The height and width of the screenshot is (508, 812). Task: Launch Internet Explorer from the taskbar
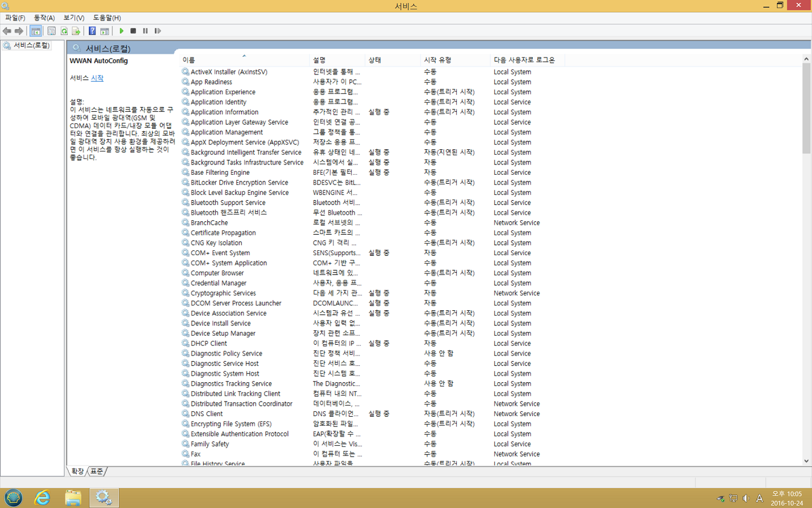pos(42,498)
